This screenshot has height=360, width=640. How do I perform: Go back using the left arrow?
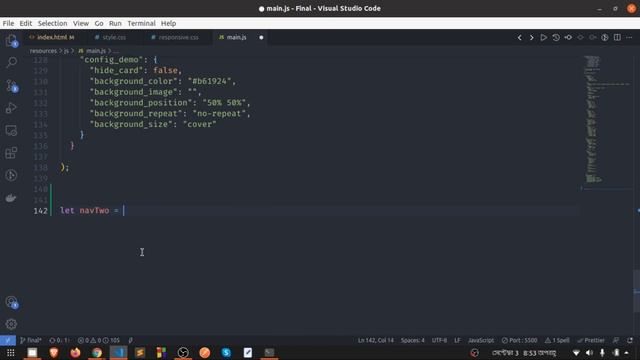click(519, 38)
